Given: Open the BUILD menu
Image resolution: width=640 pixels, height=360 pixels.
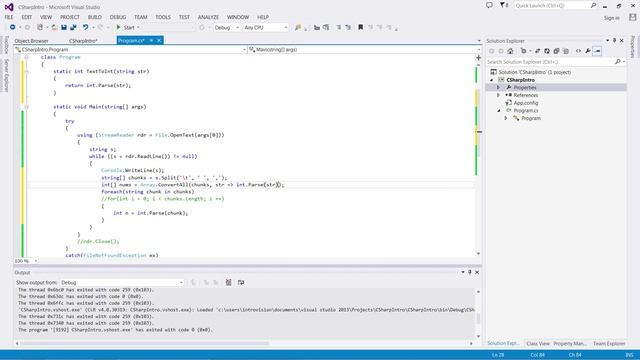Looking at the screenshot, I should click(95, 17).
